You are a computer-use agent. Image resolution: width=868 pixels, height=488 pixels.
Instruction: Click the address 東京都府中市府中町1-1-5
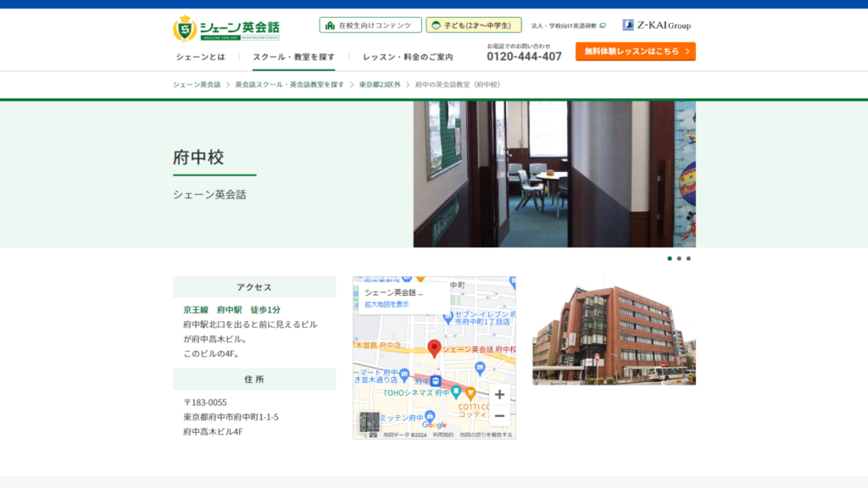point(231,417)
